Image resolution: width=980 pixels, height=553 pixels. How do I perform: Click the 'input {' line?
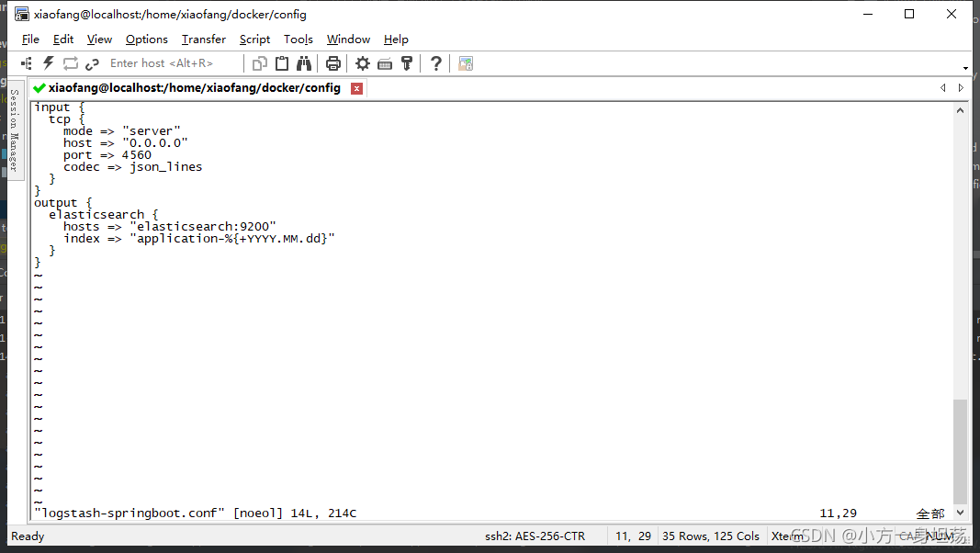(x=60, y=107)
